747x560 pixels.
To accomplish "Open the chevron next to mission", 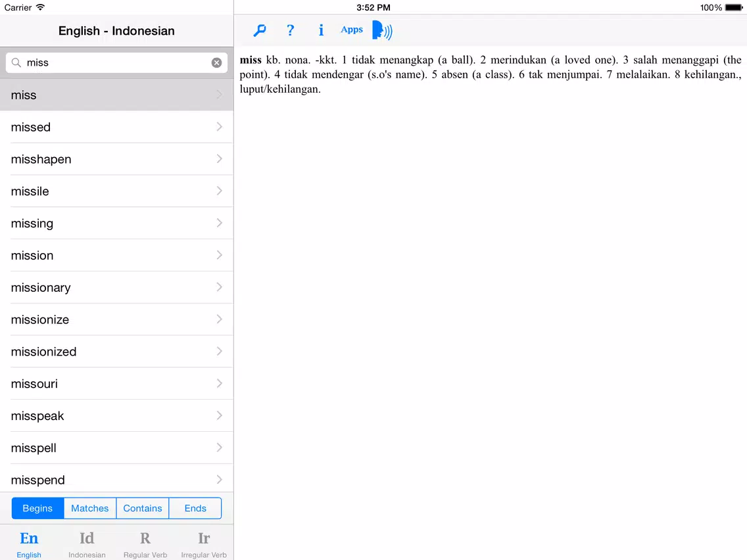I will [x=219, y=255].
